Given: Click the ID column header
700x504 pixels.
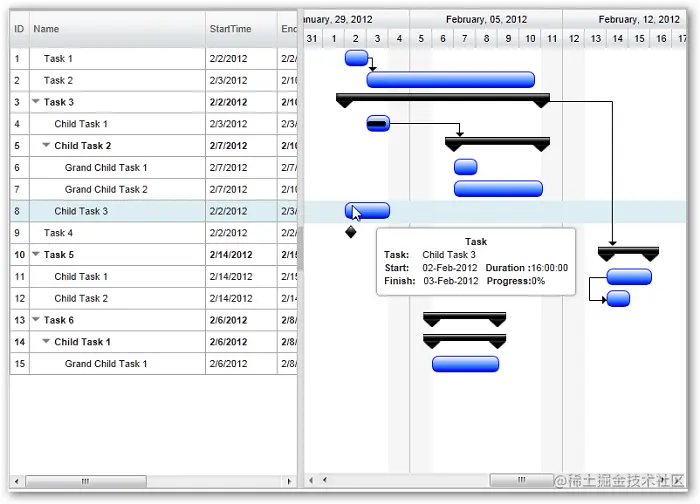Looking at the screenshot, I should pos(19,29).
